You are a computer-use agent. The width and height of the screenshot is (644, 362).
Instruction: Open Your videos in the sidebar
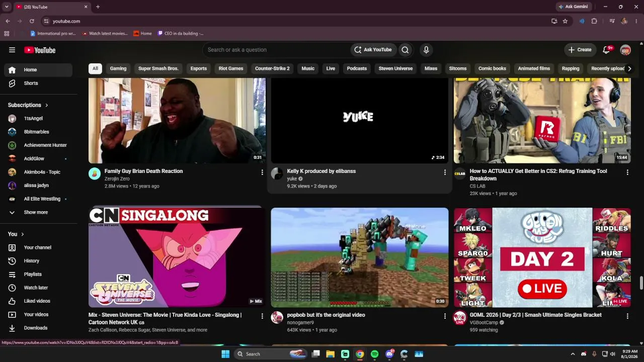click(x=38, y=314)
